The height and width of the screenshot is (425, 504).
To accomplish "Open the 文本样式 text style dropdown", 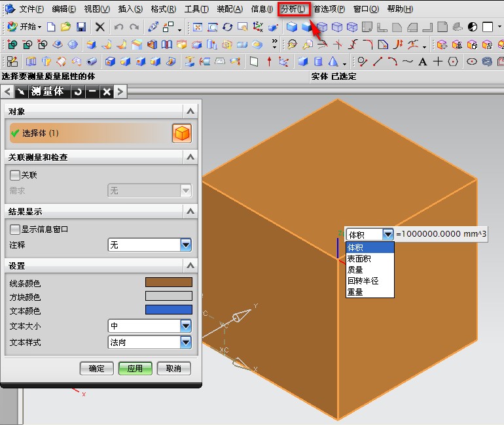I will pos(150,342).
